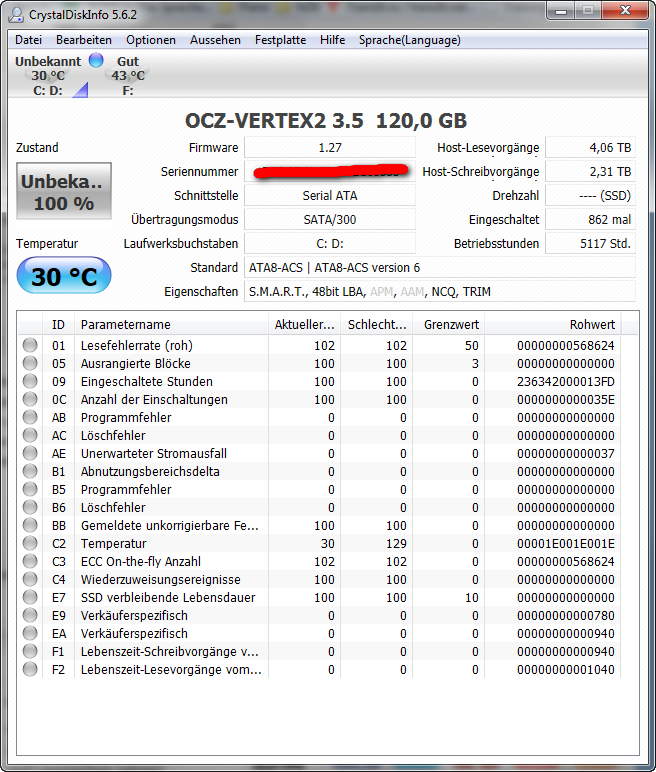Click raw value 00001E001E001E
The width and height of the screenshot is (656, 772).
click(565, 544)
